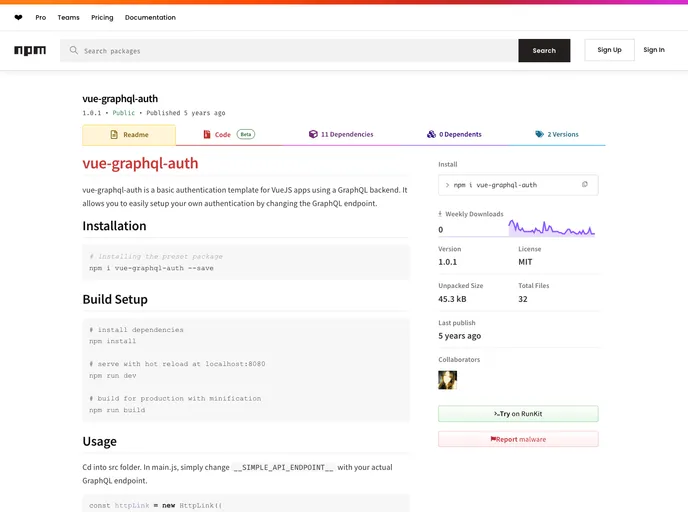This screenshot has height=512, width=688.
Task: Click the red vue-graphql-auth readme heading
Action: (140, 163)
